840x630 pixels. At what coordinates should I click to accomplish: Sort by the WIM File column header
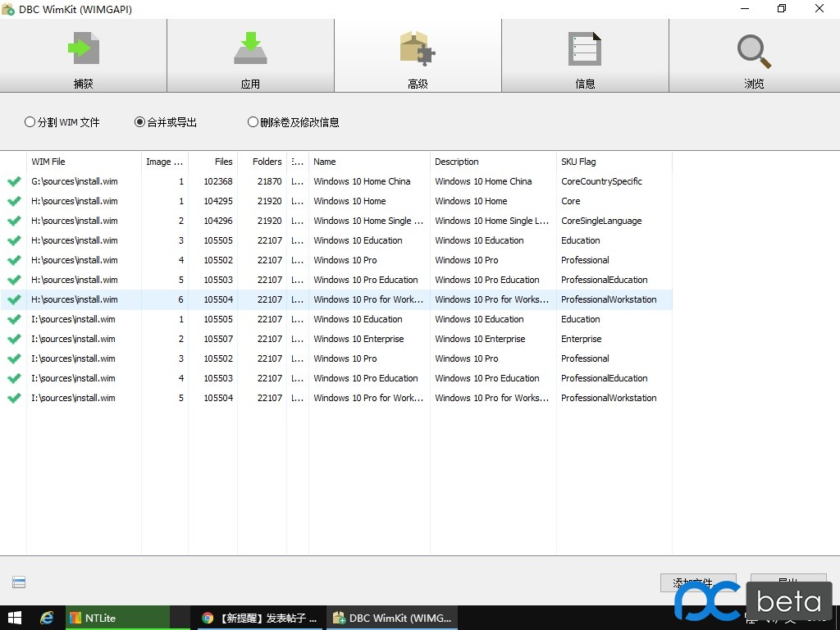[84, 162]
